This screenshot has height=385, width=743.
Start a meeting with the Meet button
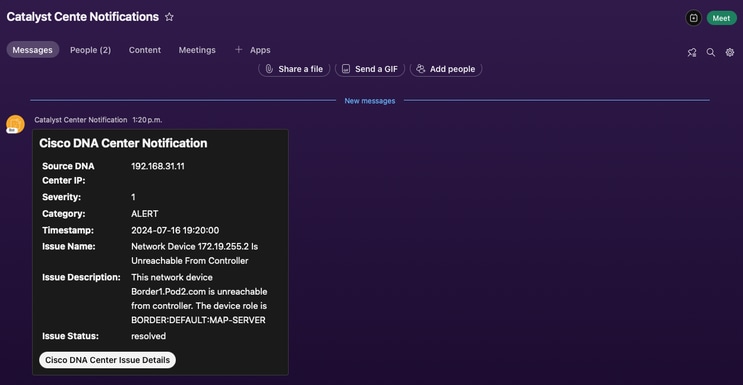pyautogui.click(x=722, y=18)
